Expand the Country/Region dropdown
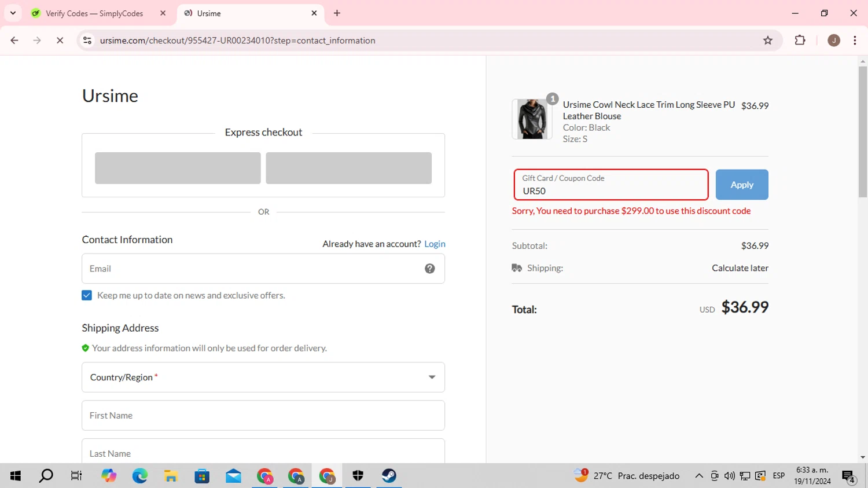868x488 pixels. [x=263, y=377]
